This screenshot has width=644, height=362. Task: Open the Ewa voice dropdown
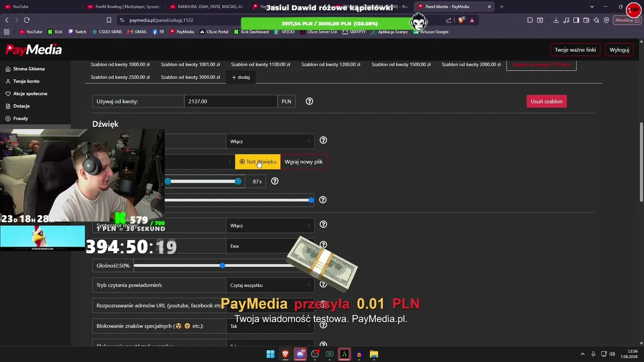tap(270, 246)
